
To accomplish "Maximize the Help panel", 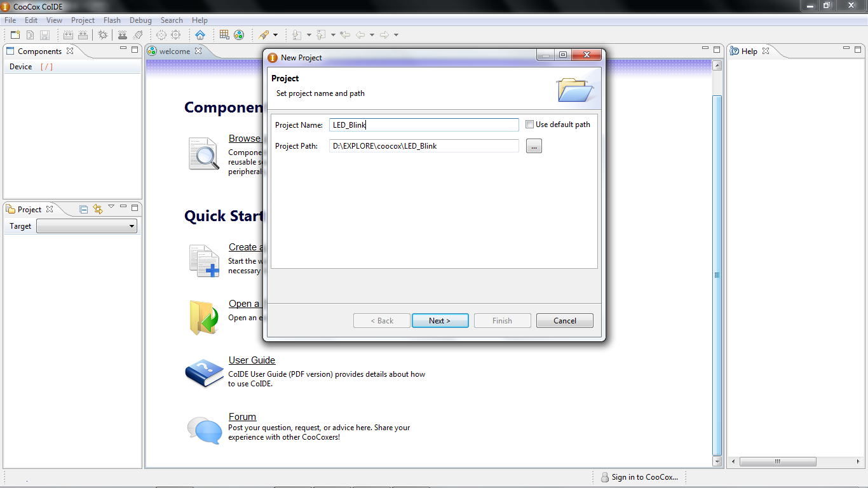I will coord(859,49).
